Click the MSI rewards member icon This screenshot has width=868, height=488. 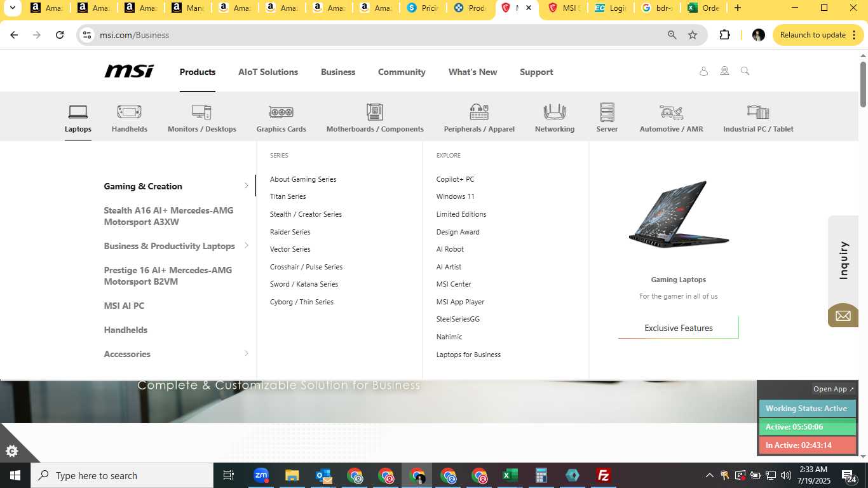pyautogui.click(x=724, y=71)
